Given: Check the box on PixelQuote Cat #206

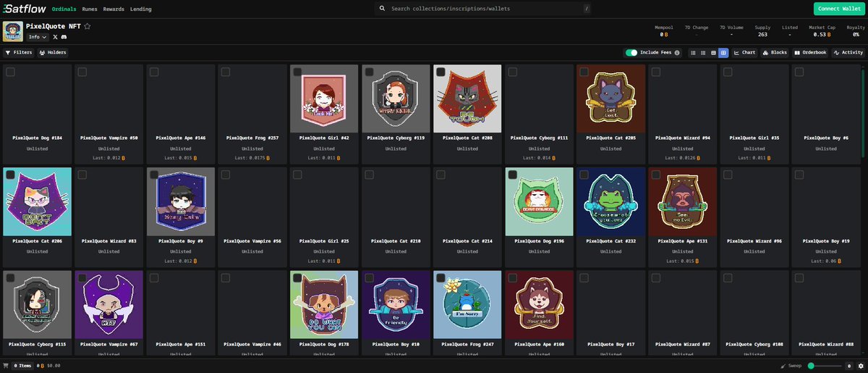Looking at the screenshot, I should point(10,175).
